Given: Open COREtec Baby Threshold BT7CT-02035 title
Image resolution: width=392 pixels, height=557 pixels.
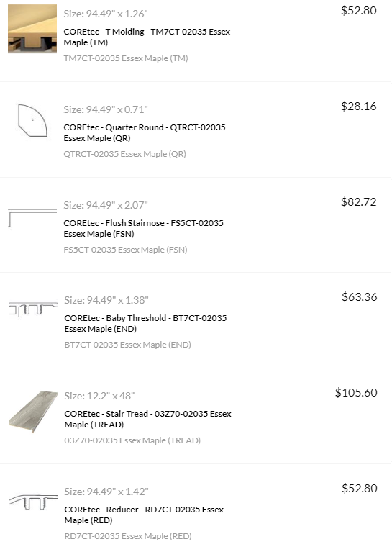Looking at the screenshot, I should click(x=145, y=323).
